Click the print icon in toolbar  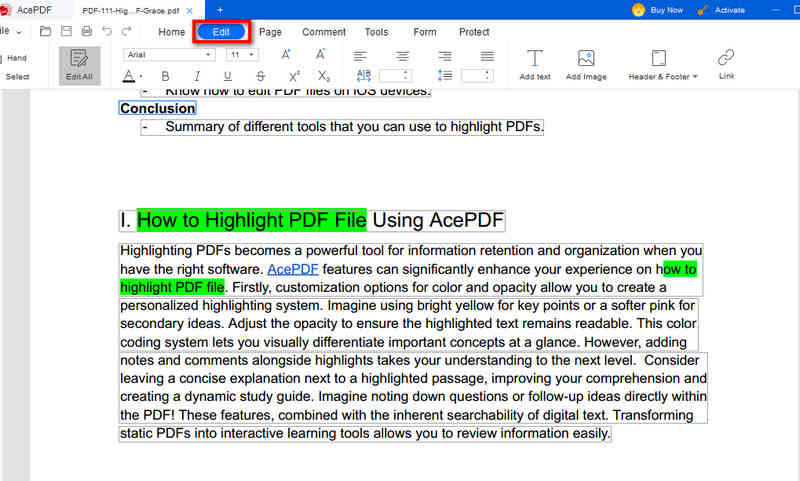point(87,32)
